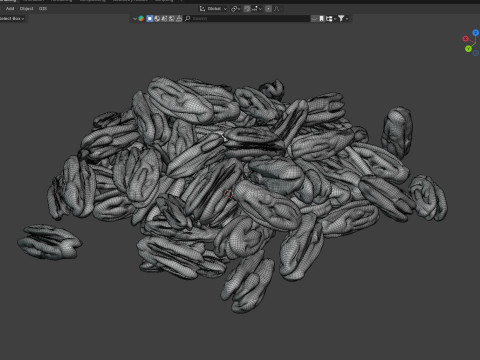Click the magnifier icon in the search bar

tap(188, 19)
